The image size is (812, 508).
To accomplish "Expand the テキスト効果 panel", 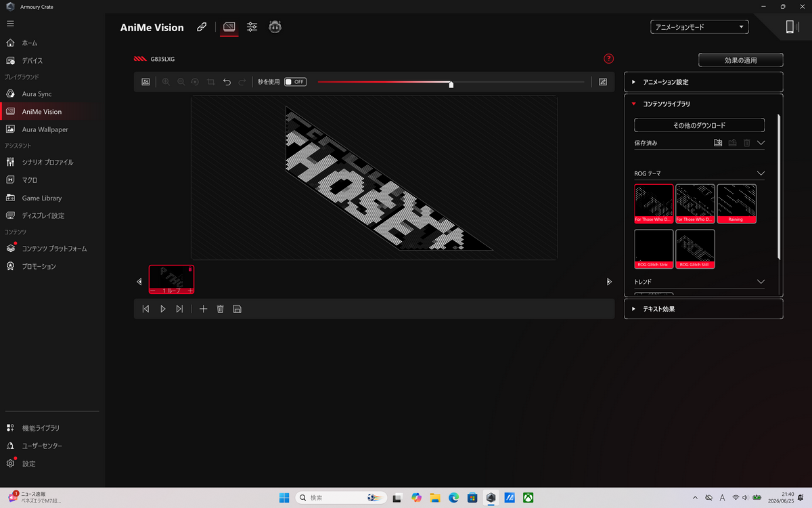I will (704, 309).
